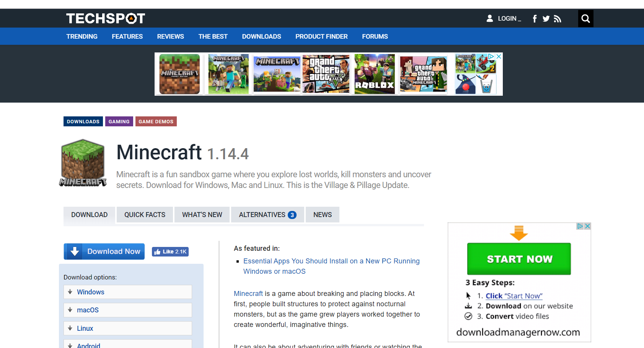Screen dimensions: 644x348
Task: Open the AdChoices icon on sidebar ad
Action: (x=580, y=226)
